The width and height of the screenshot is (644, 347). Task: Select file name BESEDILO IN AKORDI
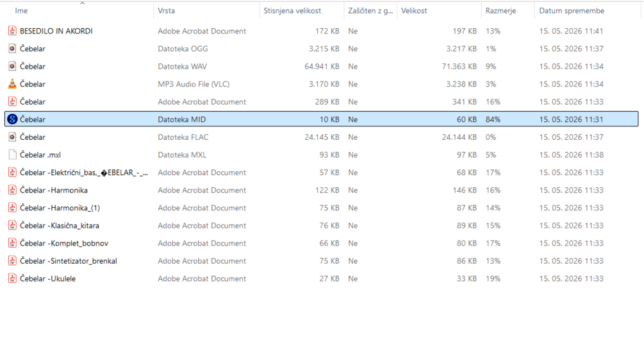click(56, 31)
